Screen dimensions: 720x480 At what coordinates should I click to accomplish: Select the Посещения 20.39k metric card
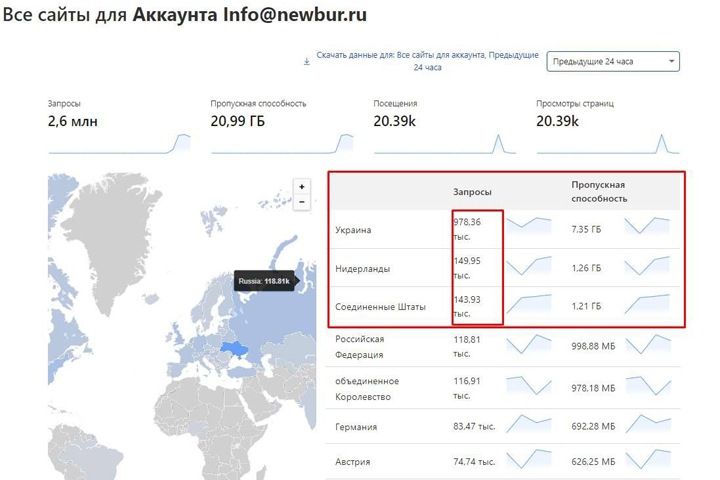[x=444, y=127]
